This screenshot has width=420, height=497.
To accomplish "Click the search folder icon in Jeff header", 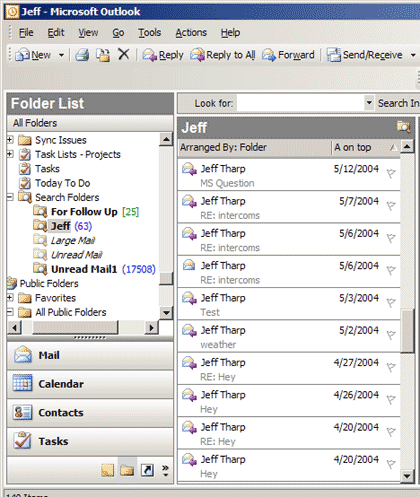I will tap(403, 127).
